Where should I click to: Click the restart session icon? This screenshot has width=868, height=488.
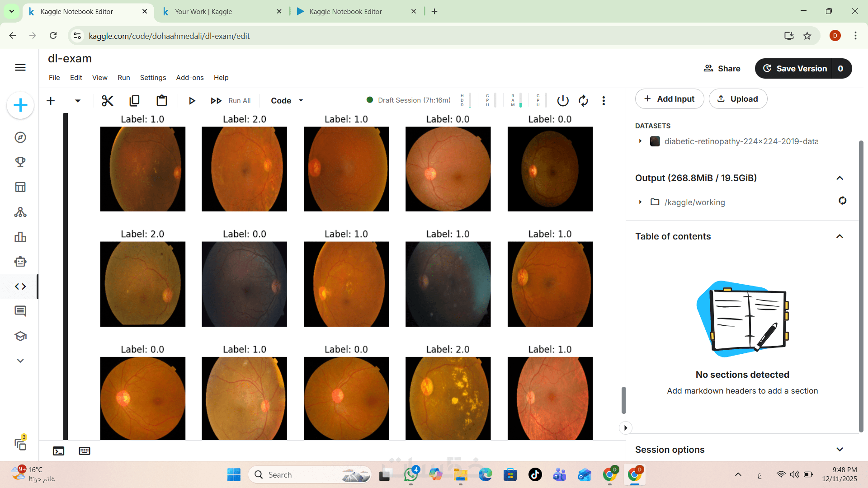(x=583, y=100)
